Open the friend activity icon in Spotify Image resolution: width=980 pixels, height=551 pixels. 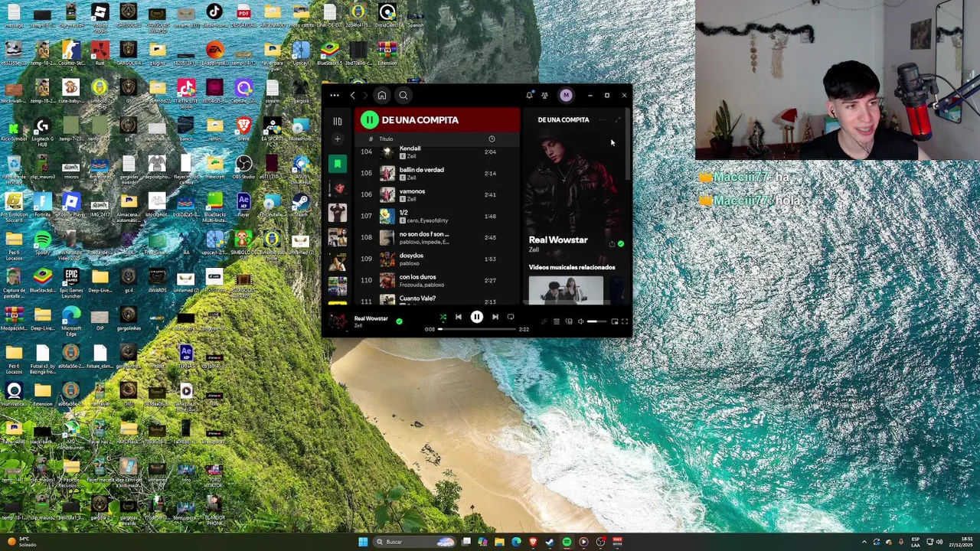pos(544,96)
